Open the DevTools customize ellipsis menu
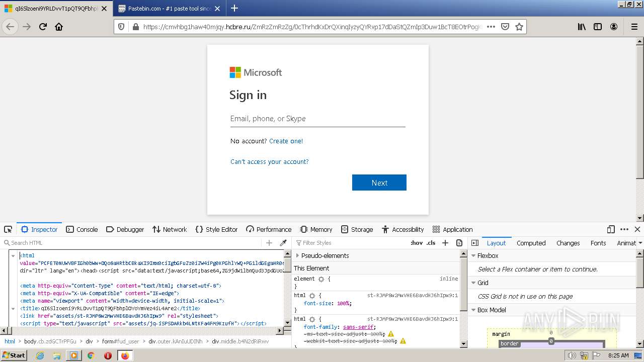 tap(624, 229)
